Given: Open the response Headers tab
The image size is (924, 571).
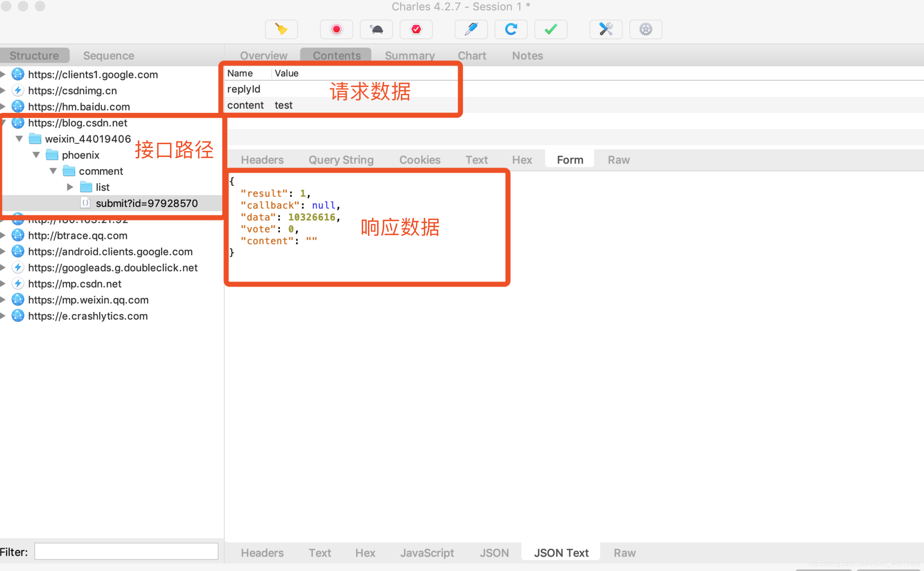Looking at the screenshot, I should pyautogui.click(x=262, y=553).
